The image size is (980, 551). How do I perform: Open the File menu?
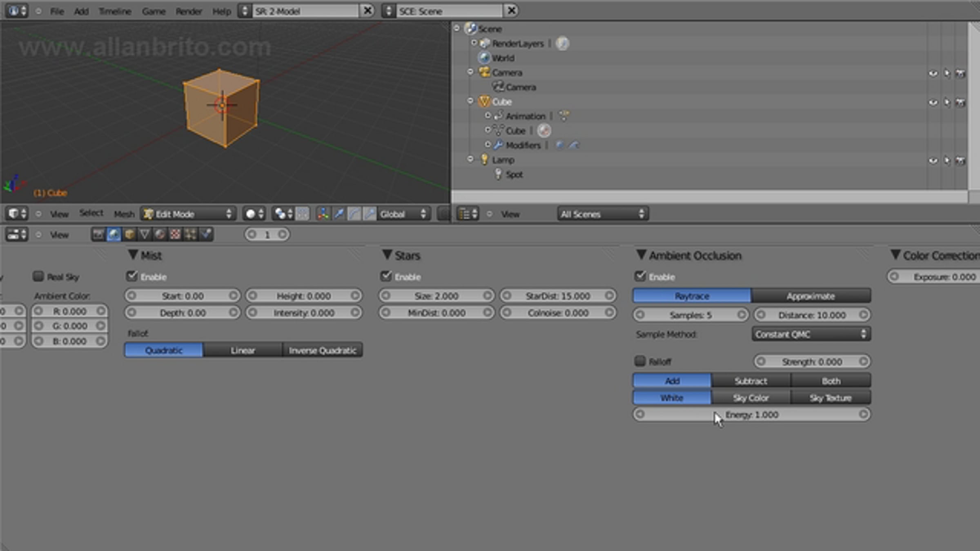point(57,11)
